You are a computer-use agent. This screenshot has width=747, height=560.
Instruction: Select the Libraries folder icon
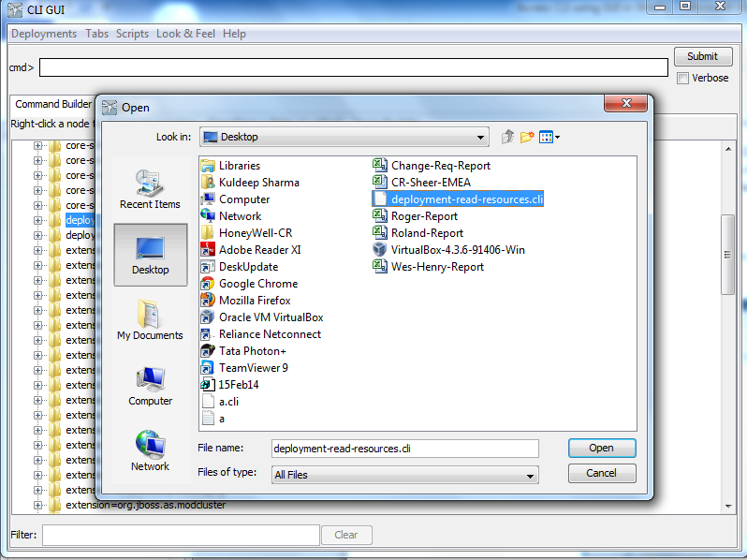pos(208,166)
